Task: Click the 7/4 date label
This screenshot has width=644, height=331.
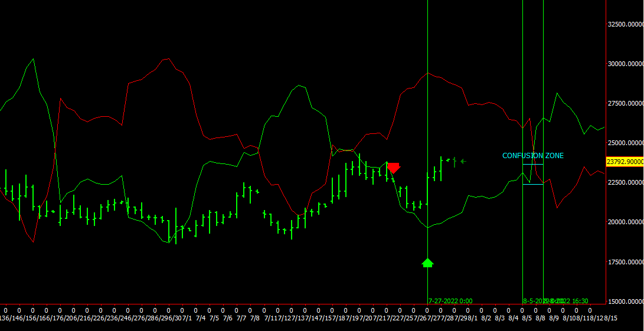Action: point(201,318)
